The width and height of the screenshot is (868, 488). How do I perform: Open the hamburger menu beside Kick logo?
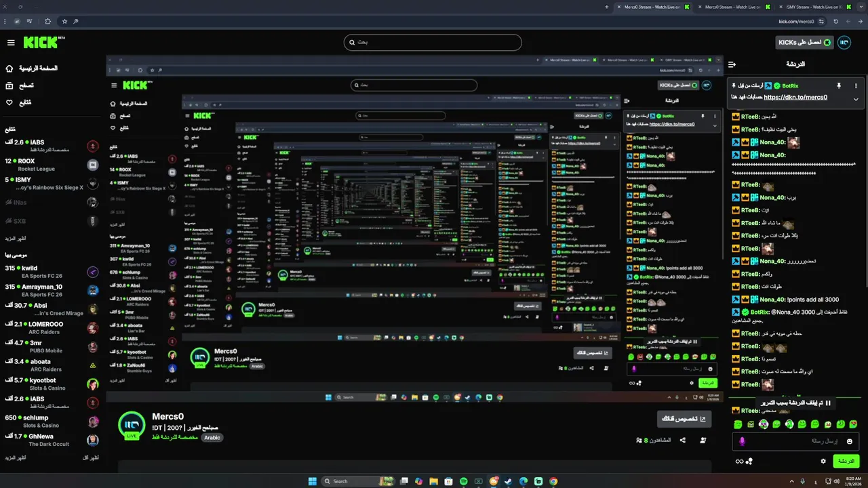[x=11, y=43]
